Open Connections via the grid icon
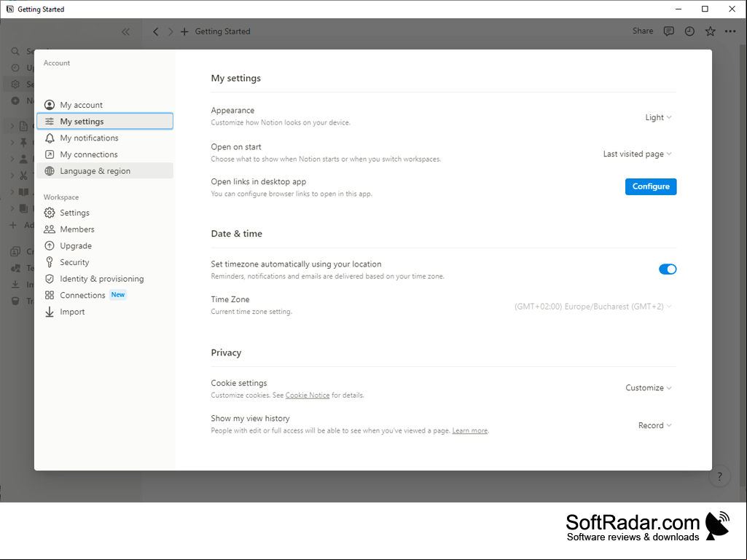The height and width of the screenshot is (560, 747). (x=50, y=295)
